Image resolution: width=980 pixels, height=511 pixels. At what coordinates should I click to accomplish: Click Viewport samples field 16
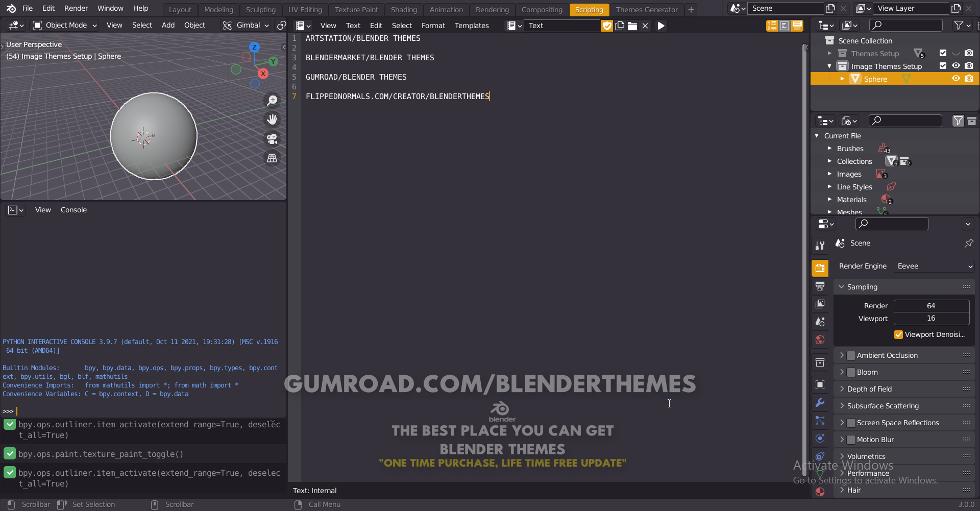point(931,319)
